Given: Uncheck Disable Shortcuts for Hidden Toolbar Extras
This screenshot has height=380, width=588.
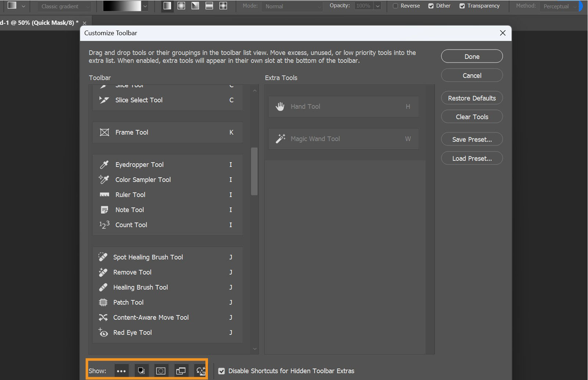Looking at the screenshot, I should coord(222,371).
